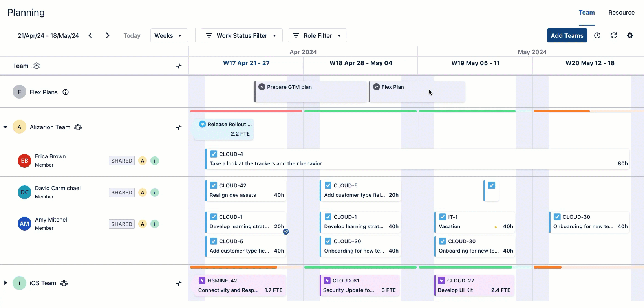Open the Work Status Filter dropdown
The width and height of the screenshot is (644, 308).
241,35
